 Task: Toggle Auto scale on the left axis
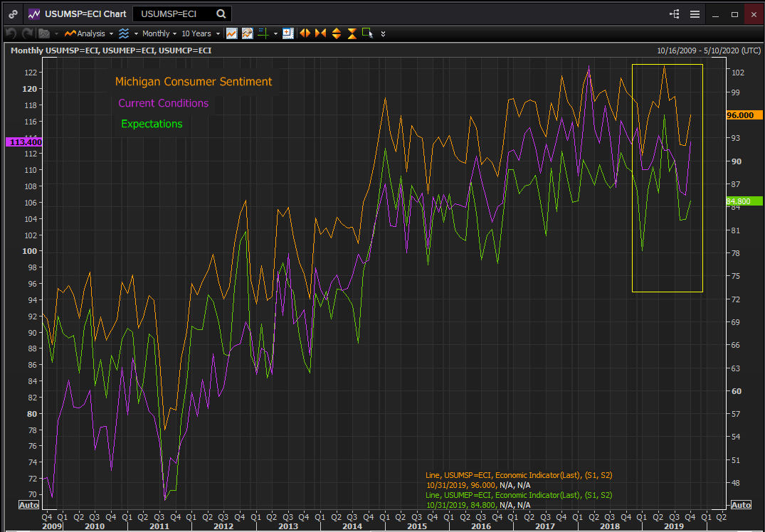(28, 505)
